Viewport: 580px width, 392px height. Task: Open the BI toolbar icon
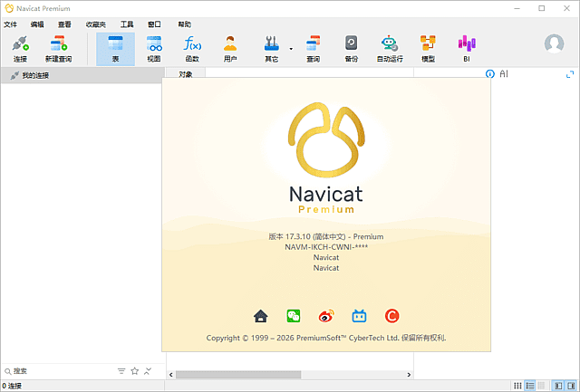coord(467,49)
